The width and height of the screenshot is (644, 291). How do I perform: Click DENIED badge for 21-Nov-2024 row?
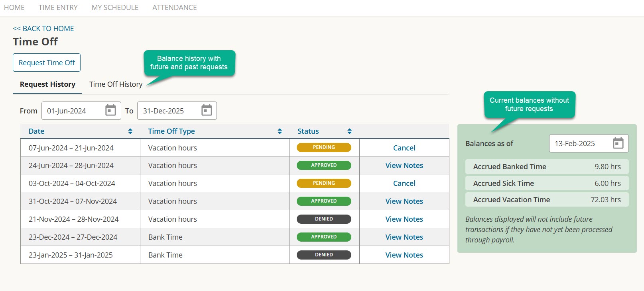[324, 219]
